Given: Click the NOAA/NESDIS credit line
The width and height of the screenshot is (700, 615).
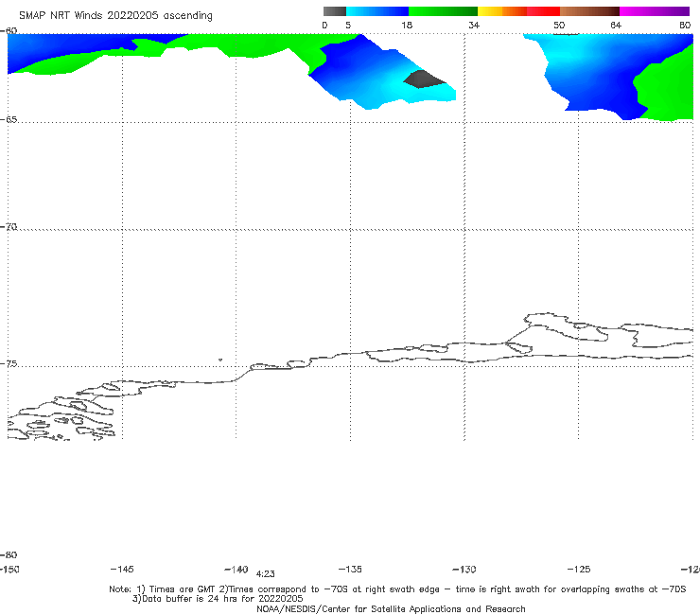Looking at the screenshot, I should [x=391, y=609].
